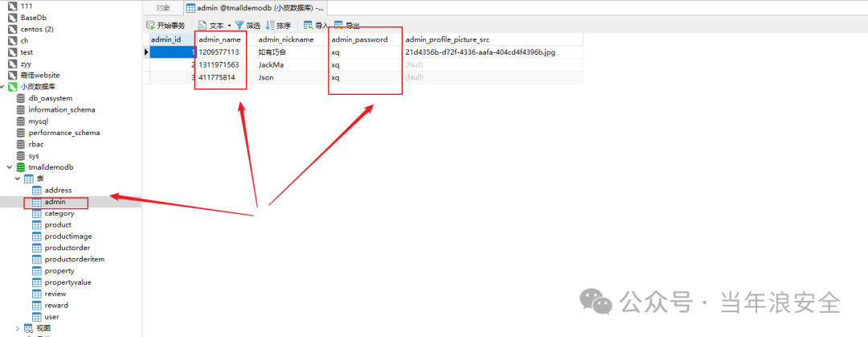868x337 pixels.
Task: Select the ch connection icon
Action: coord(13,40)
